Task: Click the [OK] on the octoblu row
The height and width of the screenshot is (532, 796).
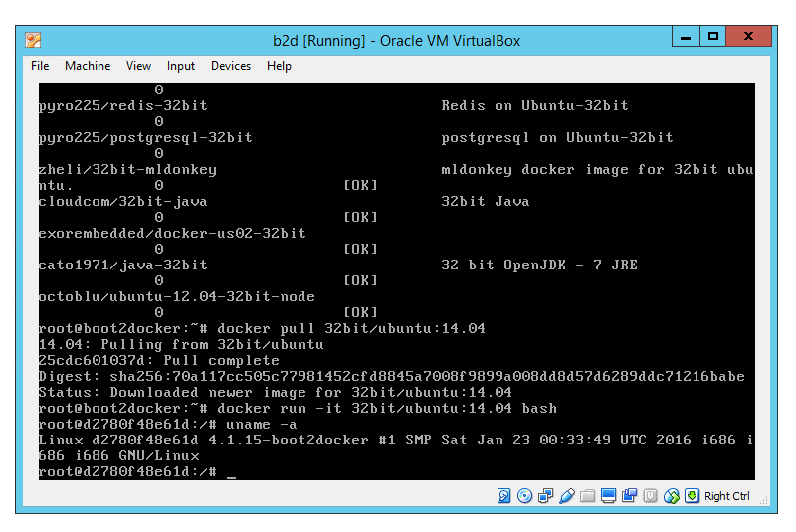Action: [360, 313]
